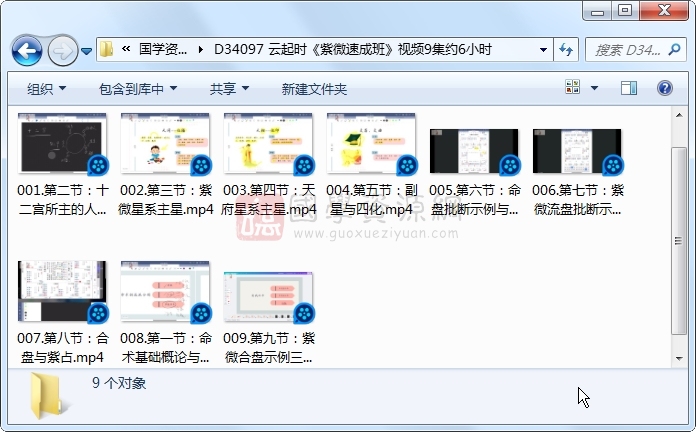Click file name 006.第七节：紫微流盘批断示...
The image size is (696, 432).
[x=577, y=200]
